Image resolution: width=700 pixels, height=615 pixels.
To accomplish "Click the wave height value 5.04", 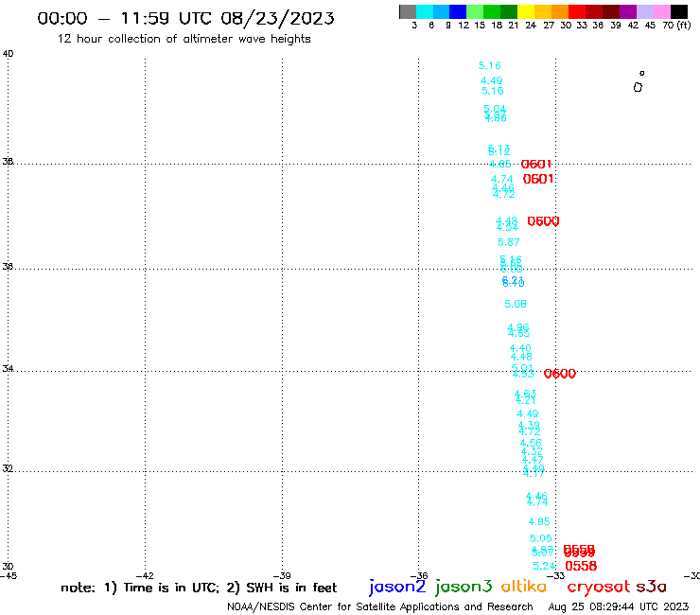I will (x=495, y=109).
